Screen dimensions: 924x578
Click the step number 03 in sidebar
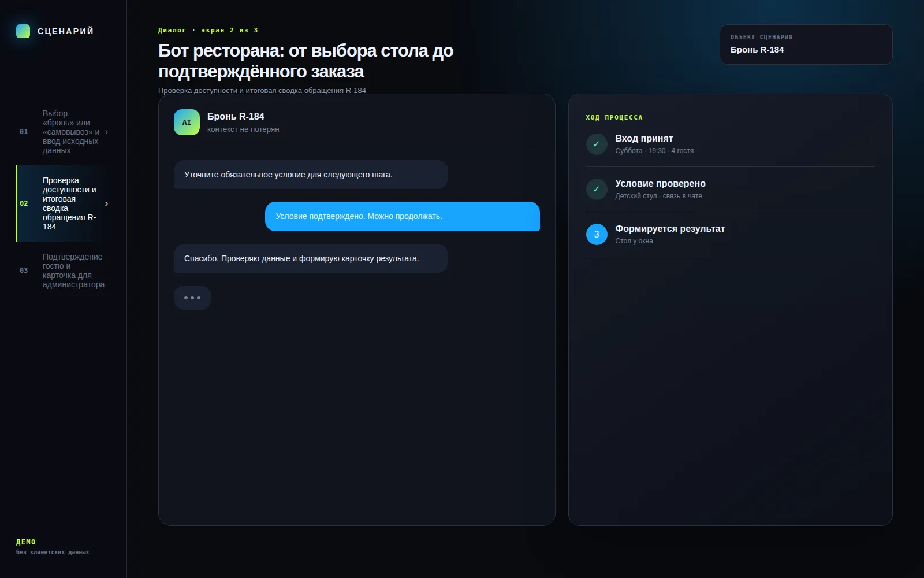click(x=24, y=271)
